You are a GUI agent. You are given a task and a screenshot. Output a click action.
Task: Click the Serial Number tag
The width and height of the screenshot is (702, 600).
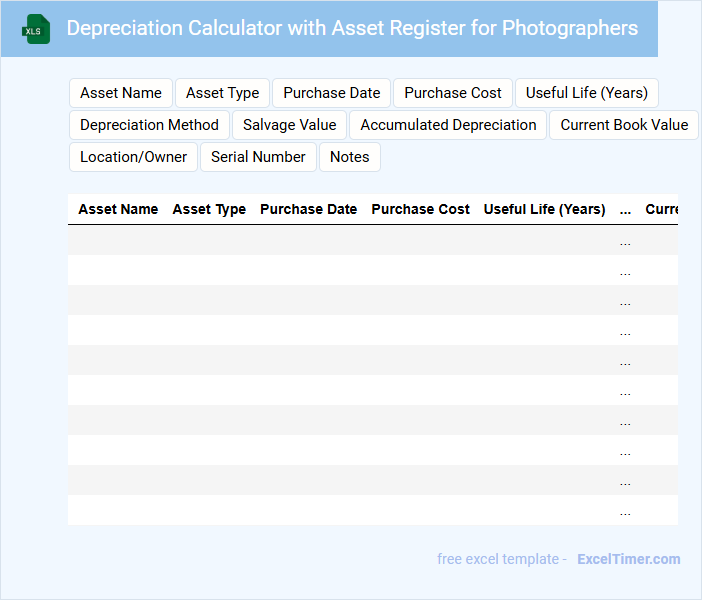point(258,157)
